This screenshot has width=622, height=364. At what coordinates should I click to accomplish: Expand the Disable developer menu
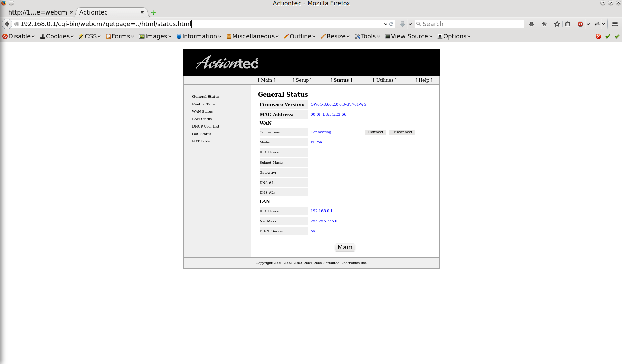click(x=19, y=36)
